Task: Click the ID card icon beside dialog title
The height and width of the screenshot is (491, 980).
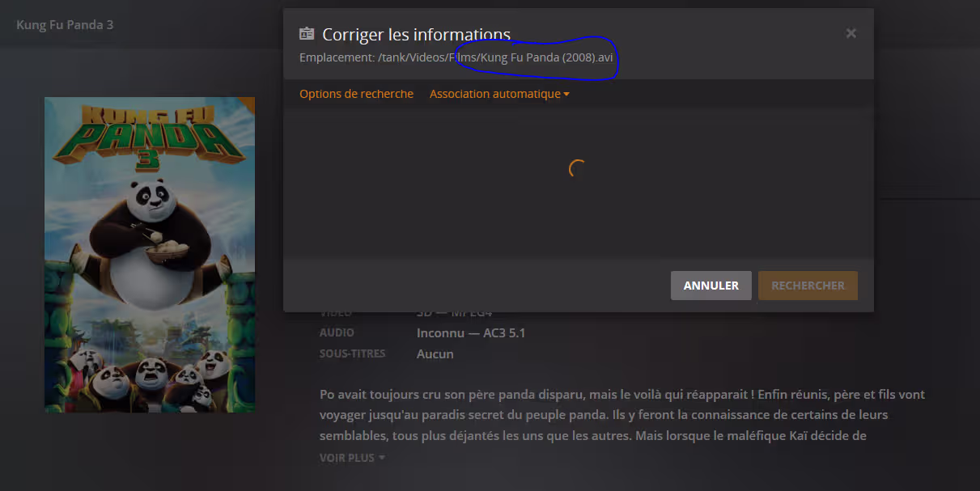Action: (307, 34)
